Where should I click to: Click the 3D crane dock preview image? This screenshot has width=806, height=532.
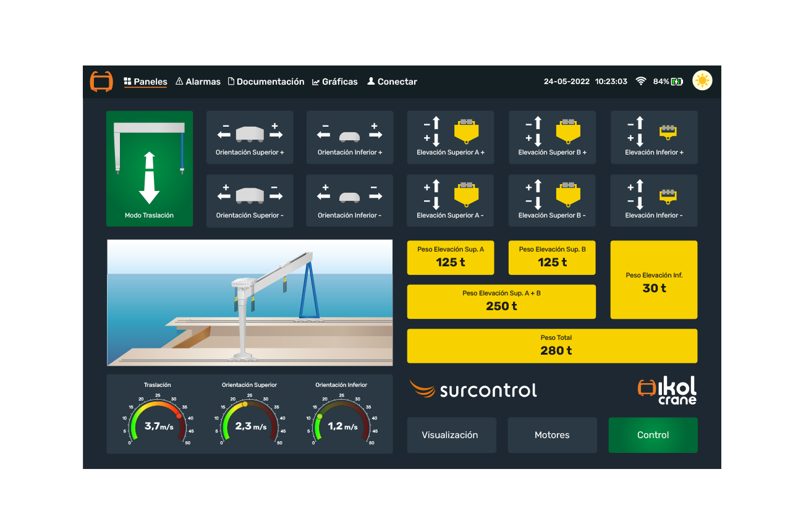(250, 303)
